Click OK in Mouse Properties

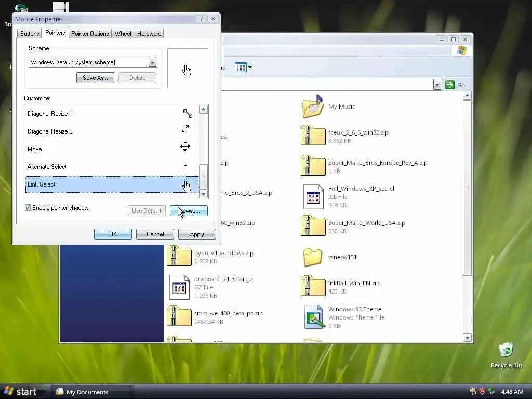pos(113,234)
